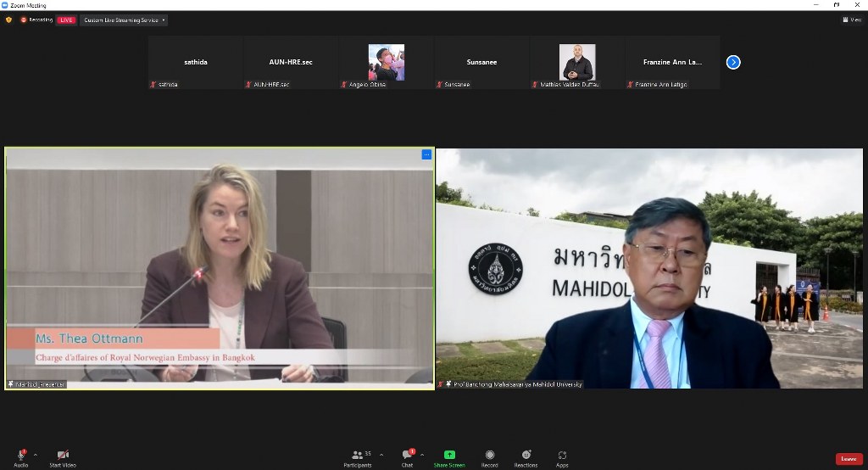Expand the arrow next to Participants
The image size is (868, 470).
[x=381, y=455]
